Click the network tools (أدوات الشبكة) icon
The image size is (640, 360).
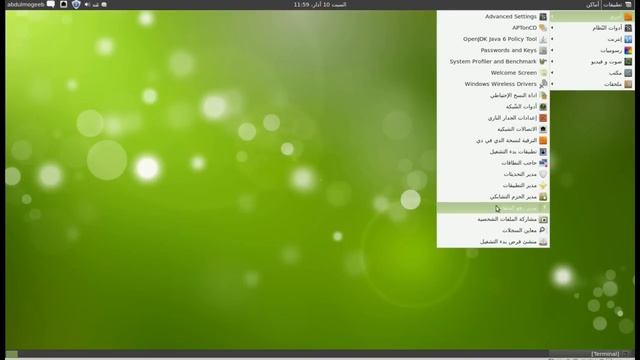pyautogui.click(x=543, y=107)
